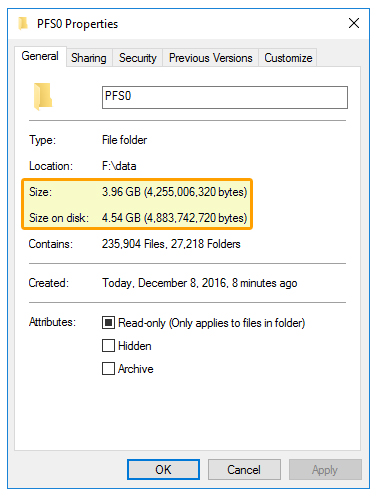
Task: Click the folder icon in the title bar
Action: click(23, 24)
